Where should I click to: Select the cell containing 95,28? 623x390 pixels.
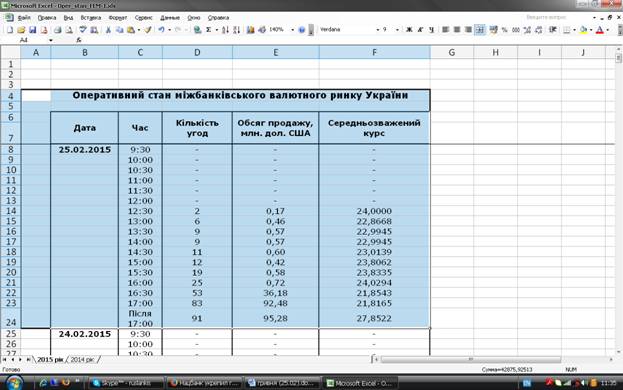[275, 318]
